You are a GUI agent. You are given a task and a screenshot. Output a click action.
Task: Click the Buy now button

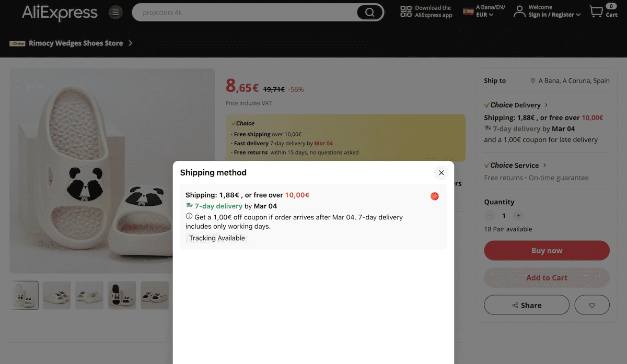[547, 250]
